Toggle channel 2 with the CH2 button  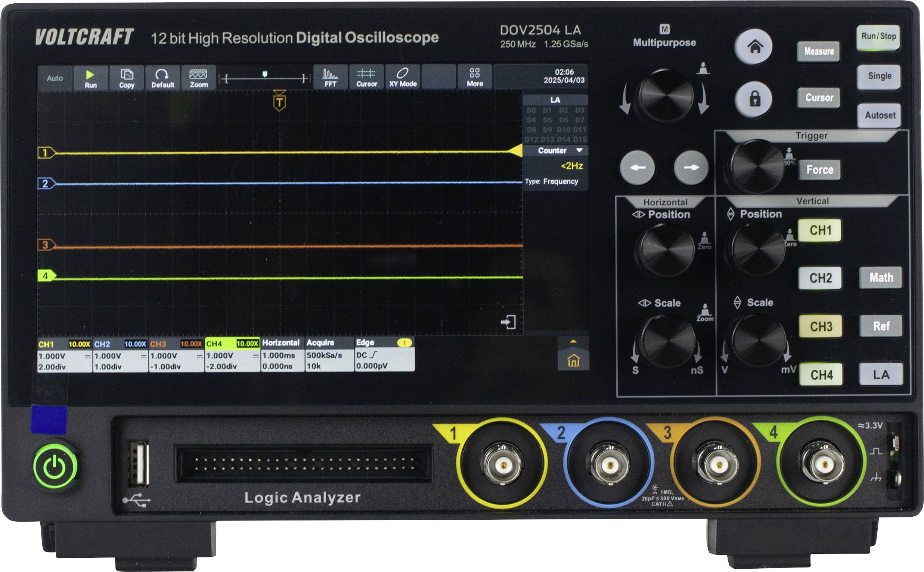click(820, 278)
